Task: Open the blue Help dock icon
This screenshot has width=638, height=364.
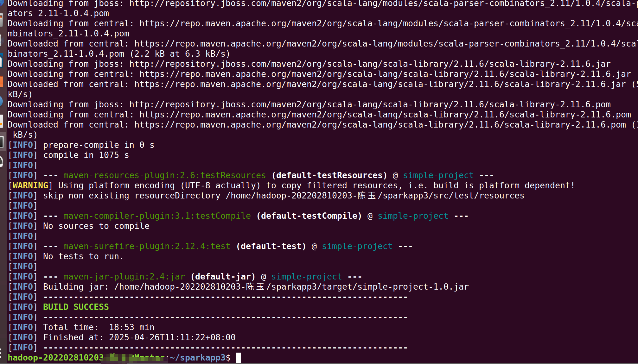Action: (x=1, y=101)
